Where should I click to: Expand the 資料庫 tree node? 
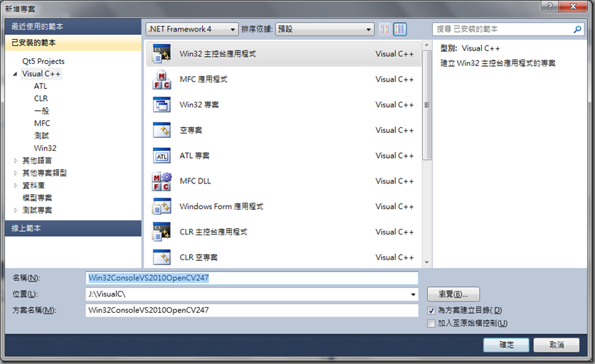[16, 186]
